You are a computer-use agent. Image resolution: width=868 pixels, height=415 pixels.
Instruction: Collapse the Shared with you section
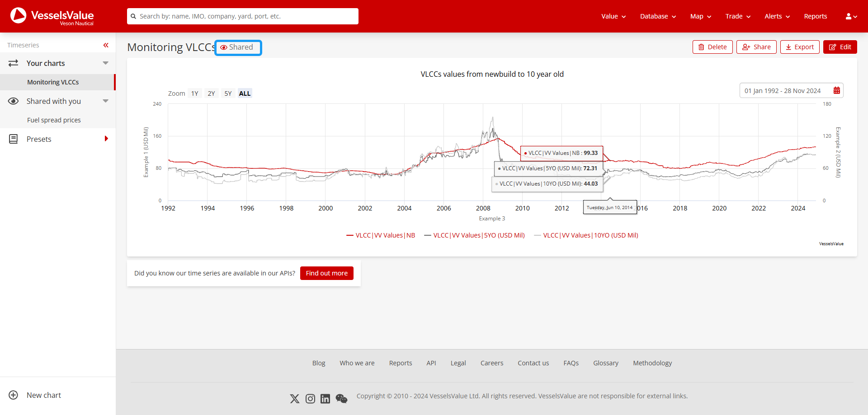point(105,101)
